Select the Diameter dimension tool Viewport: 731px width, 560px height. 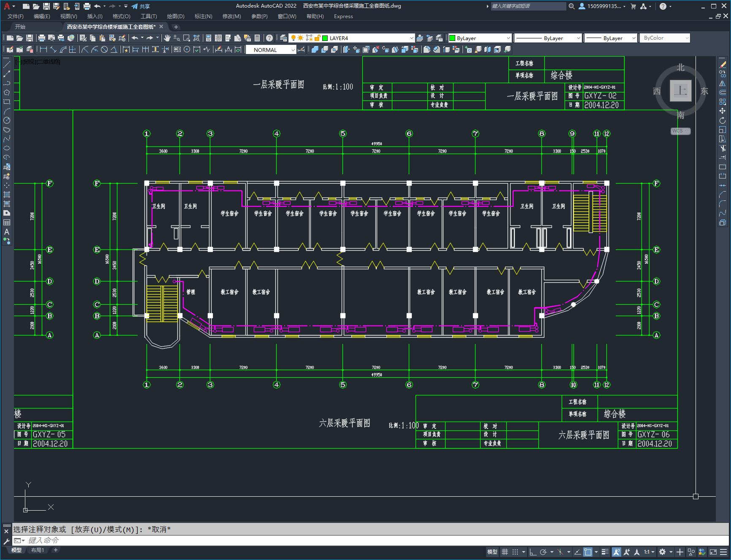[x=104, y=50]
